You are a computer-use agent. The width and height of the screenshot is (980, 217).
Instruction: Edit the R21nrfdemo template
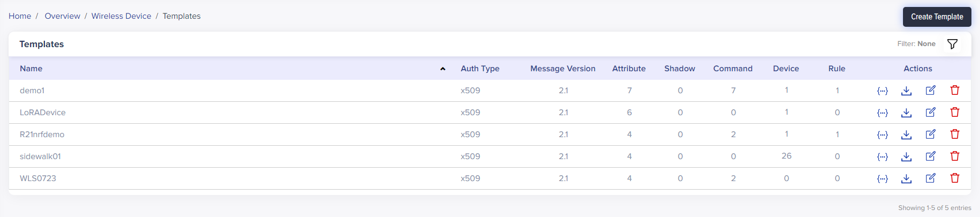point(931,134)
